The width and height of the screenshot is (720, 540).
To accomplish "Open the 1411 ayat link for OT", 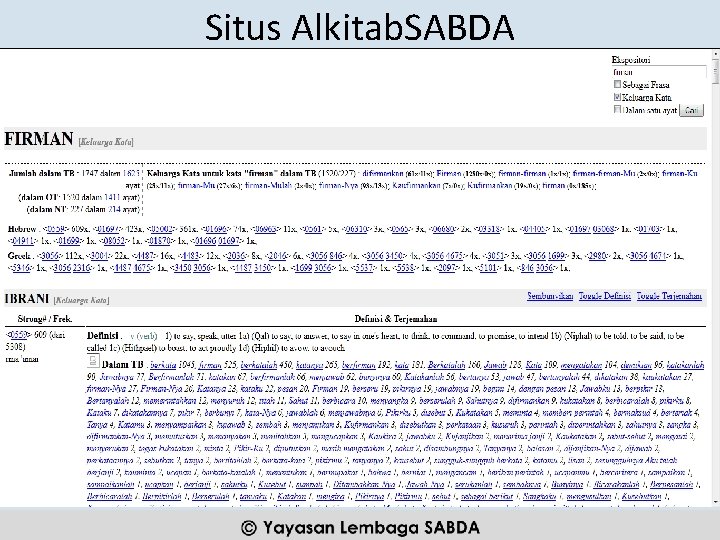I will [112, 197].
